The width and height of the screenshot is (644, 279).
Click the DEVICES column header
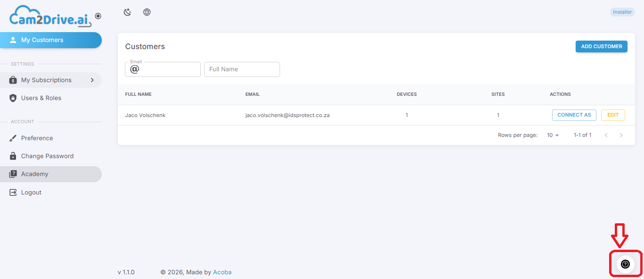click(407, 94)
